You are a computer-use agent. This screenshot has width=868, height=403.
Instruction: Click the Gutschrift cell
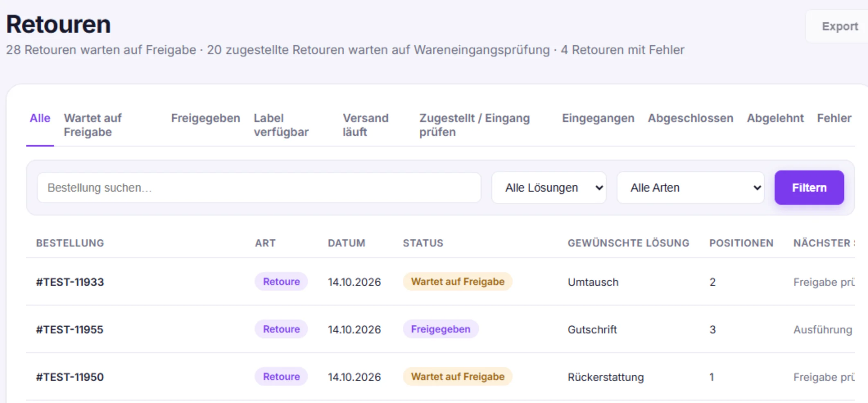(592, 330)
